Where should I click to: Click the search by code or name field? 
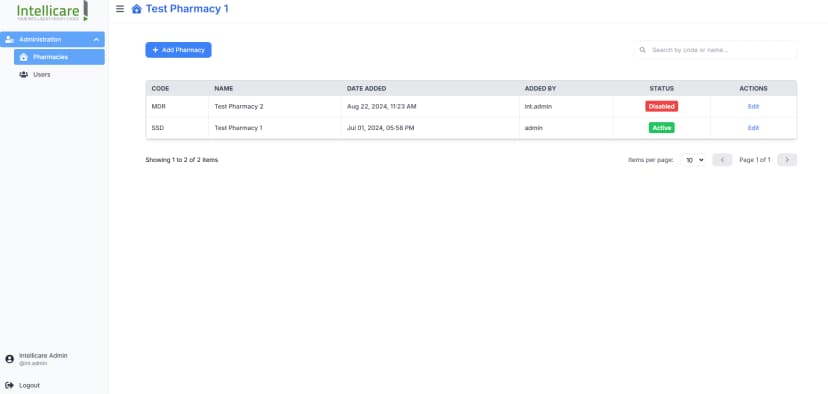716,50
